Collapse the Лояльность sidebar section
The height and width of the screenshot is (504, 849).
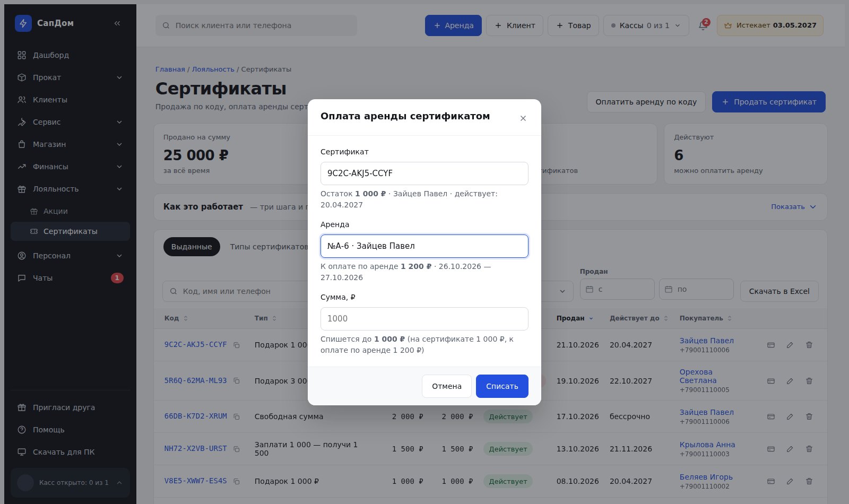70,189
